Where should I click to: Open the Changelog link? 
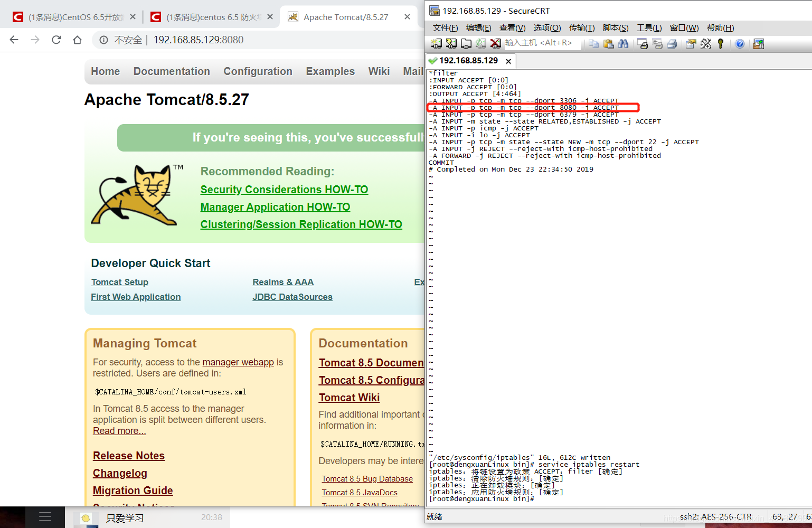pos(120,473)
